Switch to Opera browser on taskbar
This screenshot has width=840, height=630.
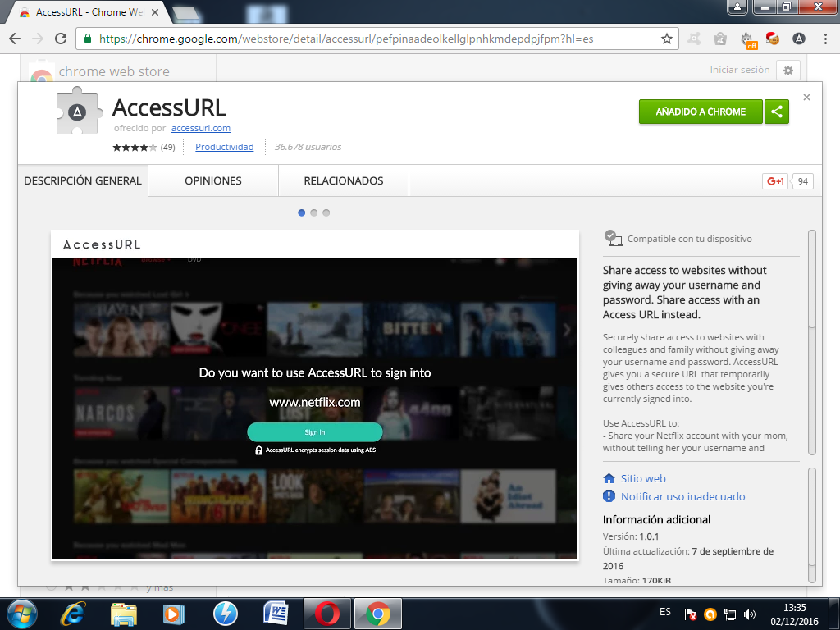point(326,614)
